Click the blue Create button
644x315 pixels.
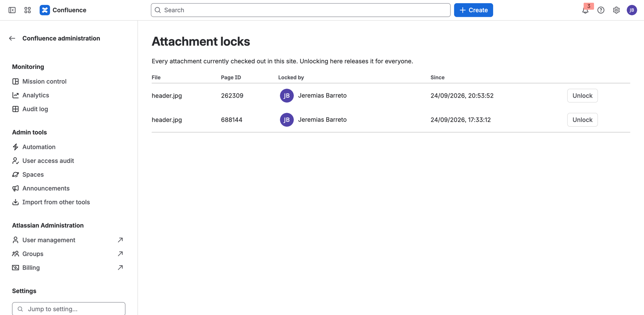[x=474, y=10]
